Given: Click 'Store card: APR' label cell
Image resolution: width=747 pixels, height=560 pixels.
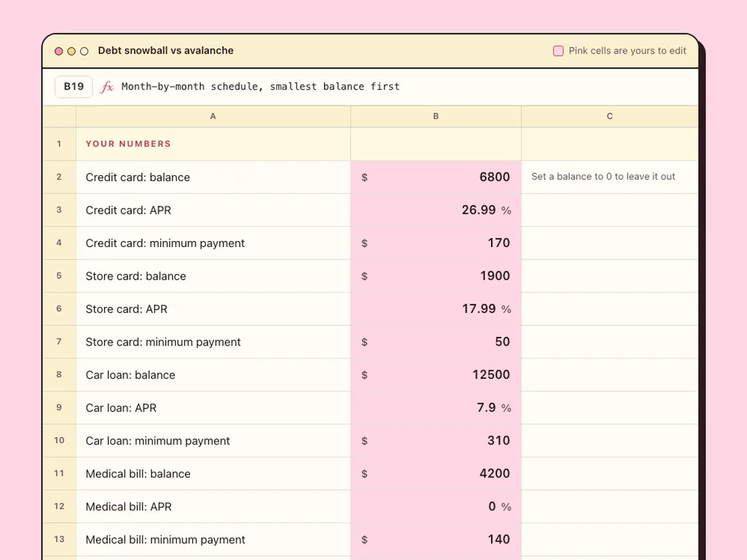Looking at the screenshot, I should [213, 309].
